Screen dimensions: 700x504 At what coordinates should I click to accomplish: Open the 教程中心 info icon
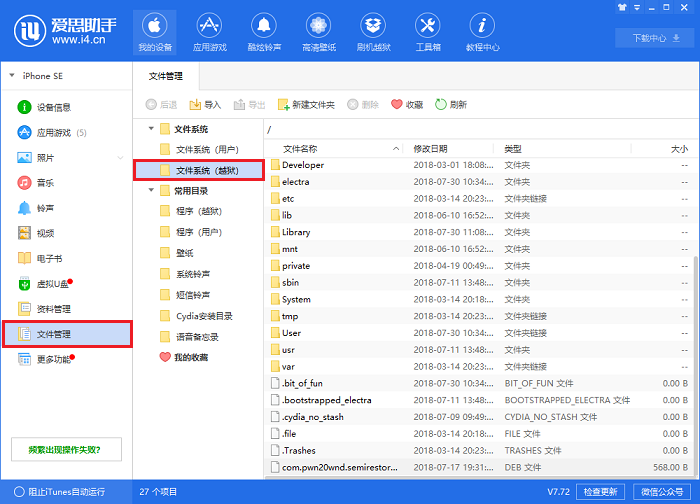[482, 33]
